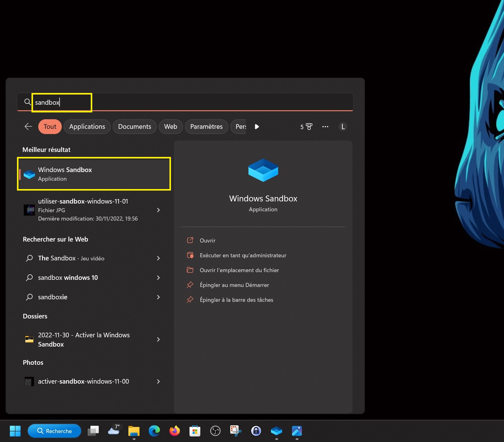Open the three-dot options menu
The width and height of the screenshot is (504, 442).
pyautogui.click(x=325, y=127)
